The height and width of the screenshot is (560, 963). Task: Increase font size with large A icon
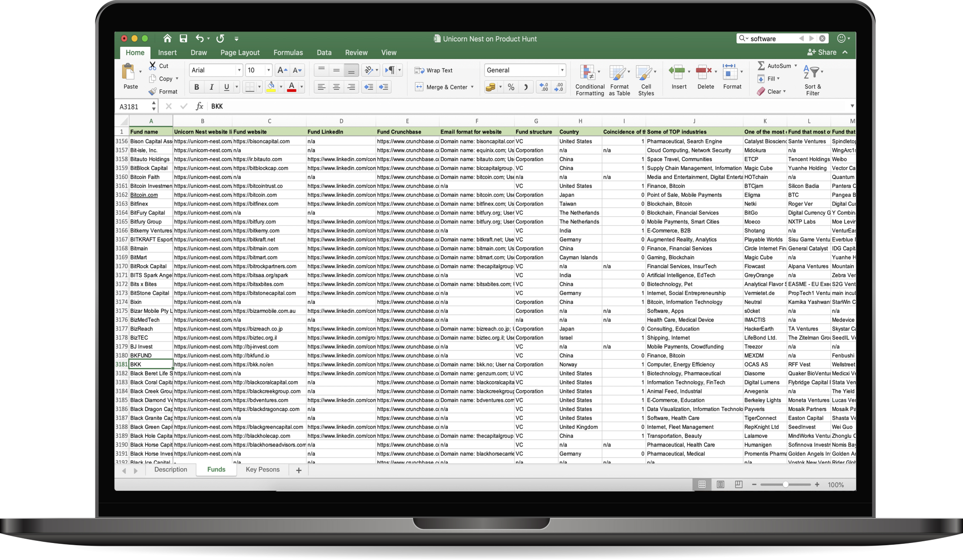[x=282, y=70]
